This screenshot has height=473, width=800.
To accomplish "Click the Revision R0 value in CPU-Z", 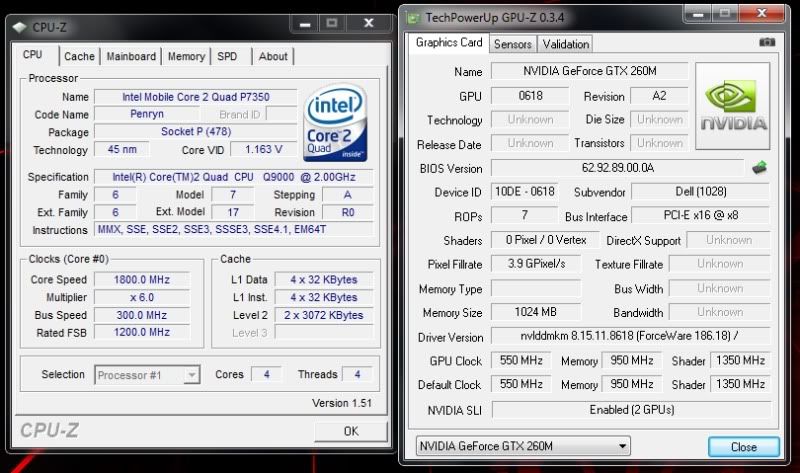I will coord(348,212).
